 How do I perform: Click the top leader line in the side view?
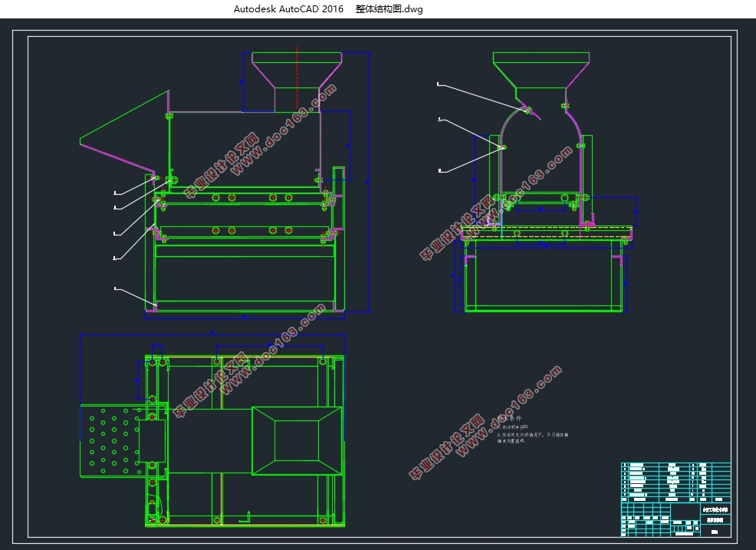tap(484, 98)
